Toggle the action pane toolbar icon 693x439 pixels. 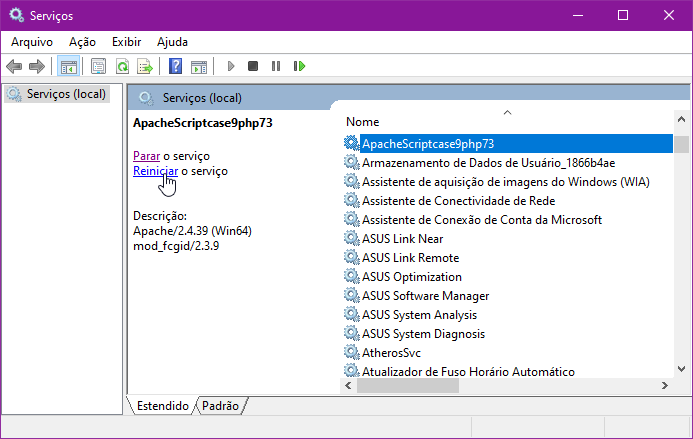coord(199,66)
